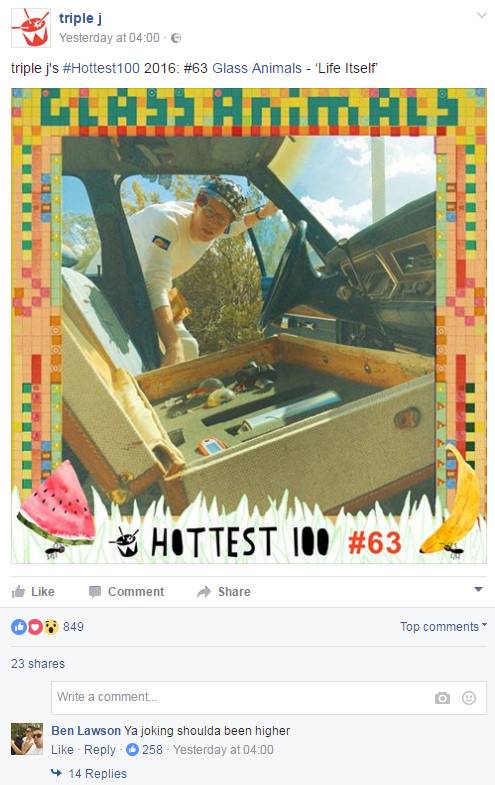Click the public globe privacy icon
This screenshot has width=495, height=785.
176,38
